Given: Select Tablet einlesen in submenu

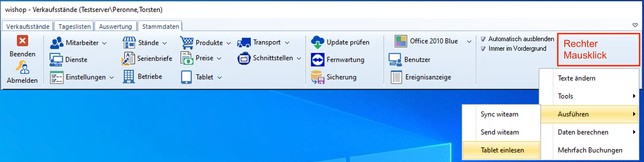Looking at the screenshot, I should click(502, 150).
